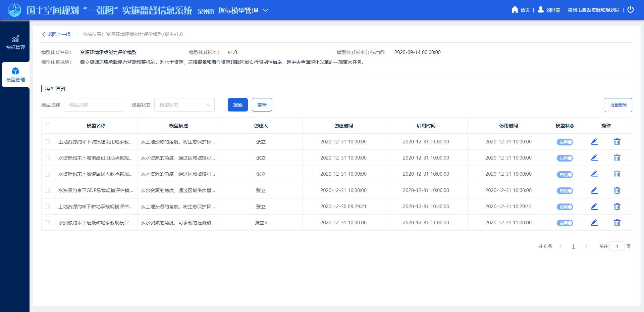Click the power logout icon
This screenshot has height=312, width=644.
[x=631, y=10]
